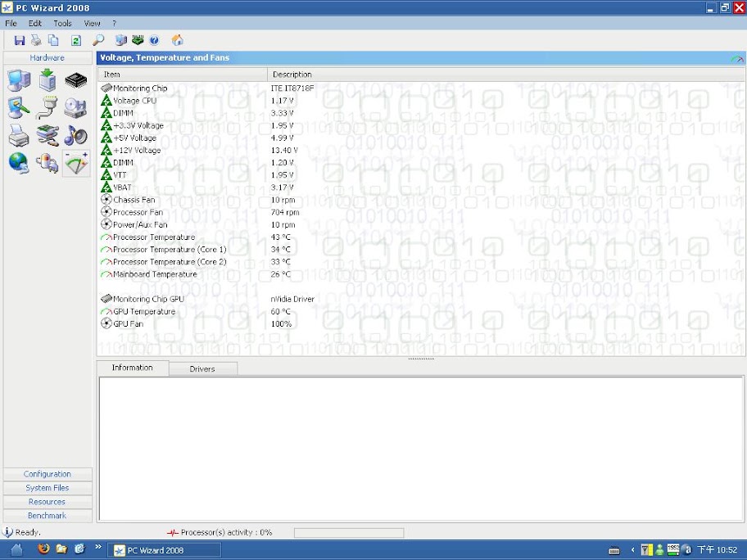The image size is (747, 560).
Task: Click the Print toolbar icon
Action: (x=36, y=40)
